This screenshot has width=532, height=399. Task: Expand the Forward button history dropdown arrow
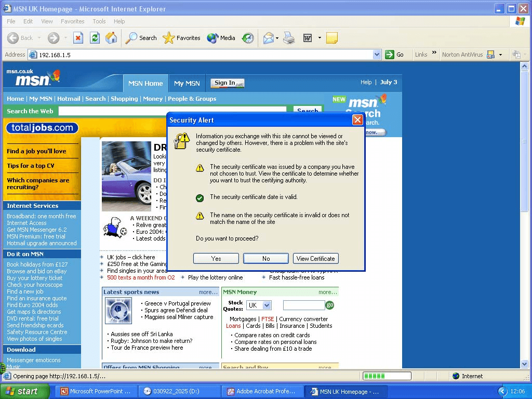[x=65, y=38]
